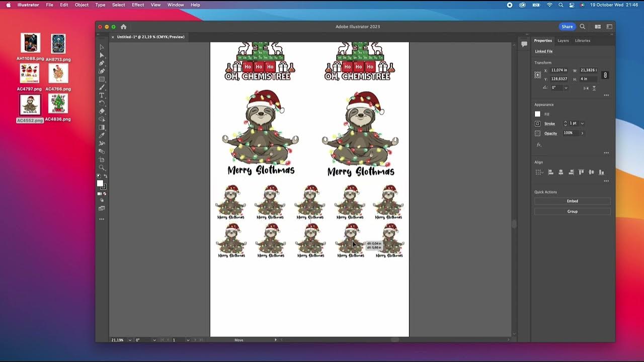Select the Pen tool

pyautogui.click(x=102, y=63)
